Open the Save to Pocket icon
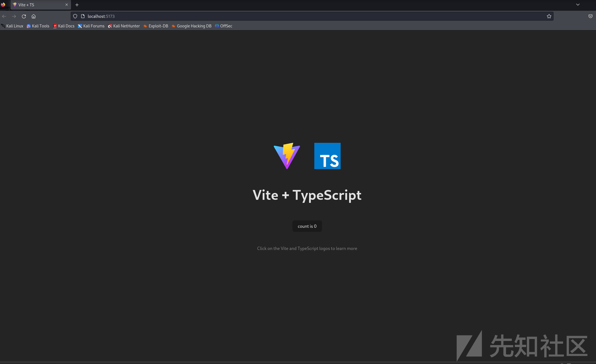This screenshot has width=596, height=364. [590, 16]
